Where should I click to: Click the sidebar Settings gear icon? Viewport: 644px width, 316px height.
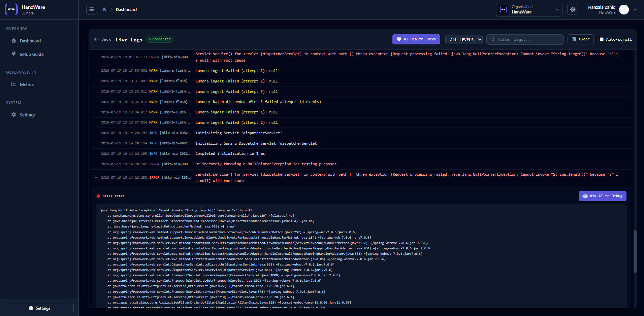click(x=14, y=114)
